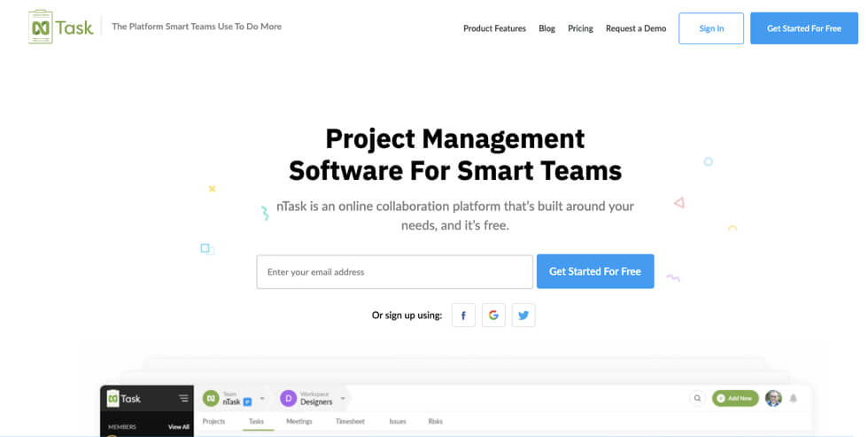Sign up with Google icon
The image size is (868, 437).
point(493,316)
